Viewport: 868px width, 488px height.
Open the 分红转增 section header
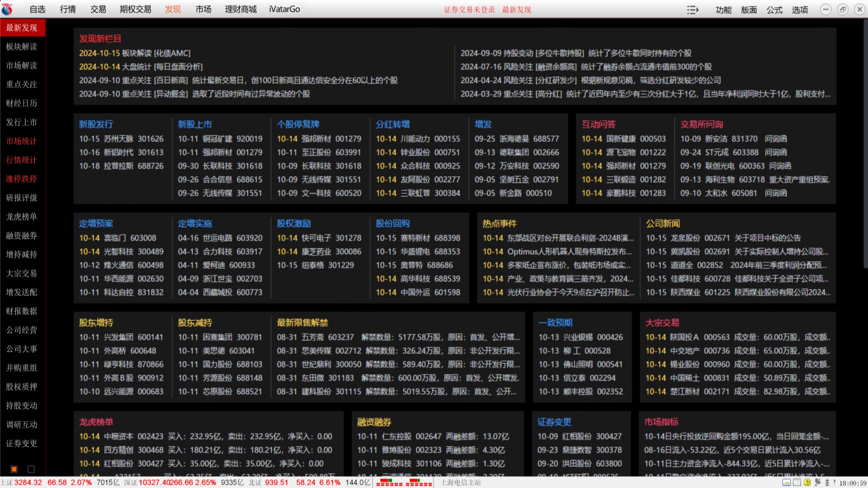[x=393, y=124]
